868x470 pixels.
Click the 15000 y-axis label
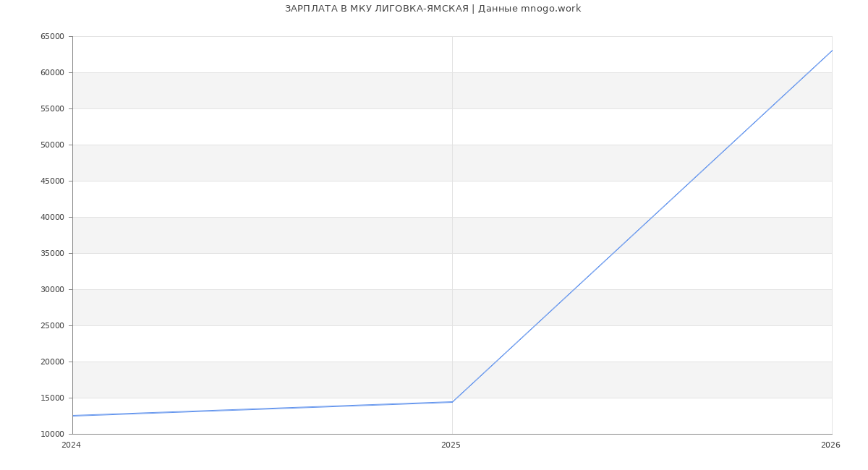[x=52, y=398]
